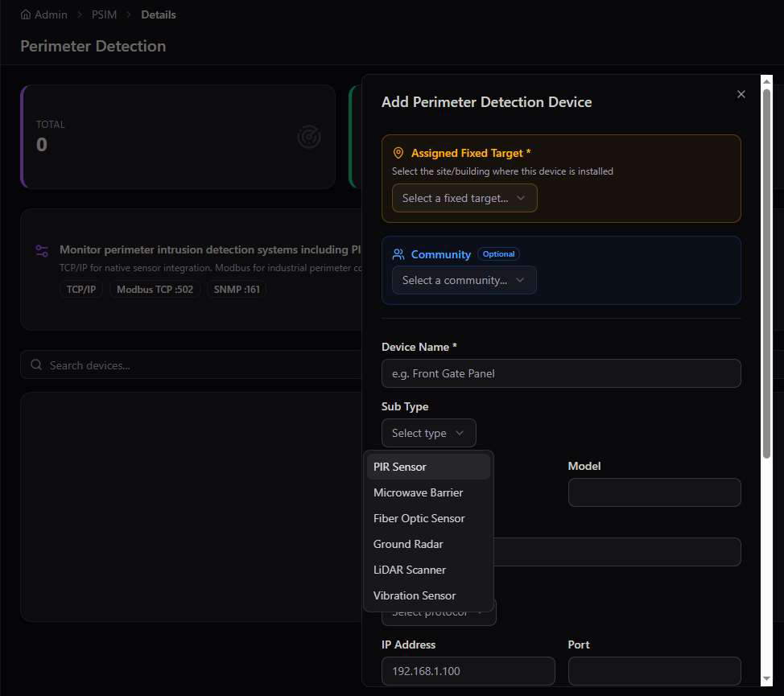Click the TOTAL count card
The height and width of the screenshot is (696, 784).
point(178,137)
